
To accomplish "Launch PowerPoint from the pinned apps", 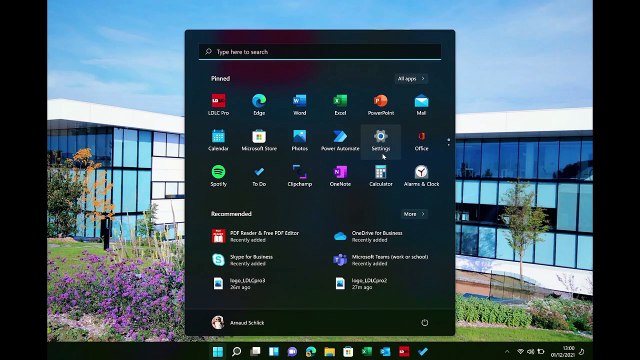I will 381,104.
